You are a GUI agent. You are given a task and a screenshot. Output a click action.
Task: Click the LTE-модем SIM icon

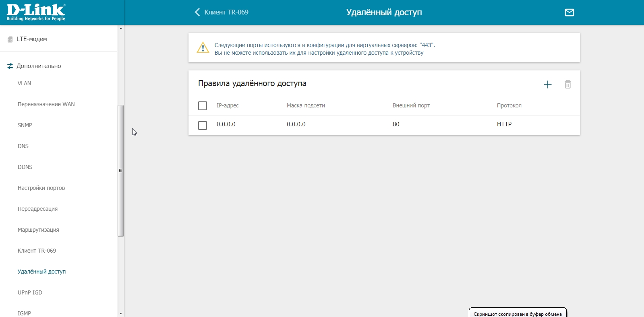click(x=10, y=39)
